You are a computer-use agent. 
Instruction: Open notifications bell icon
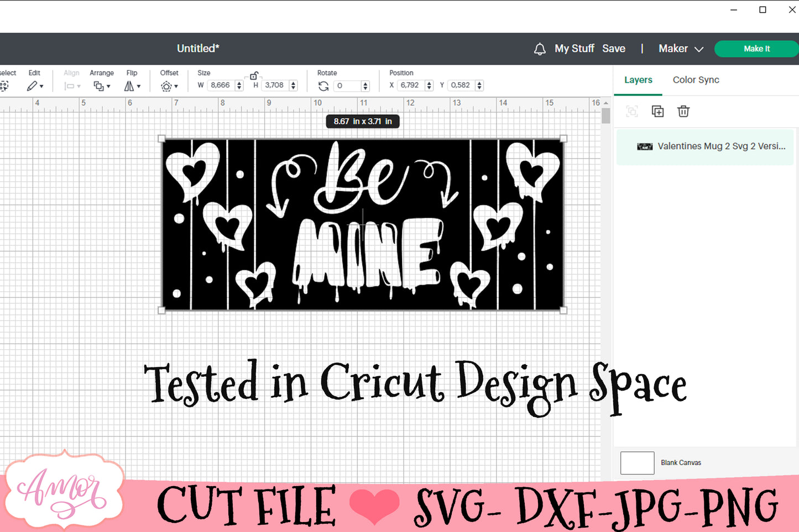(540, 49)
